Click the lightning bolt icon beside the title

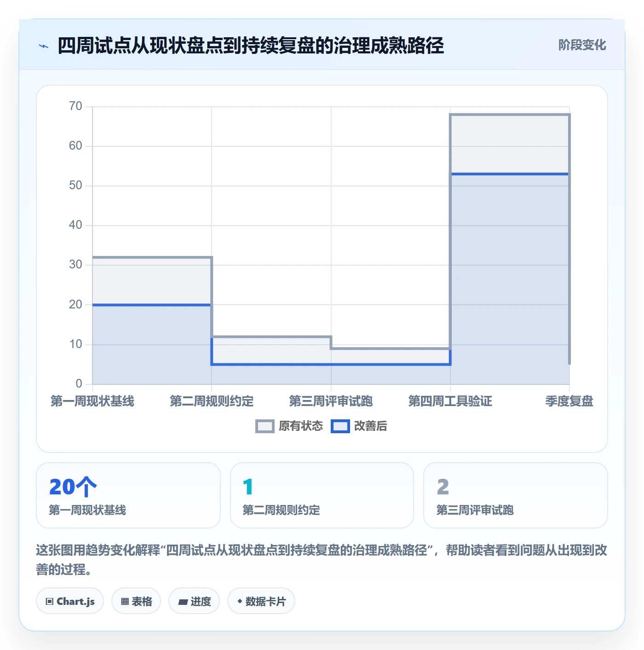(x=44, y=46)
